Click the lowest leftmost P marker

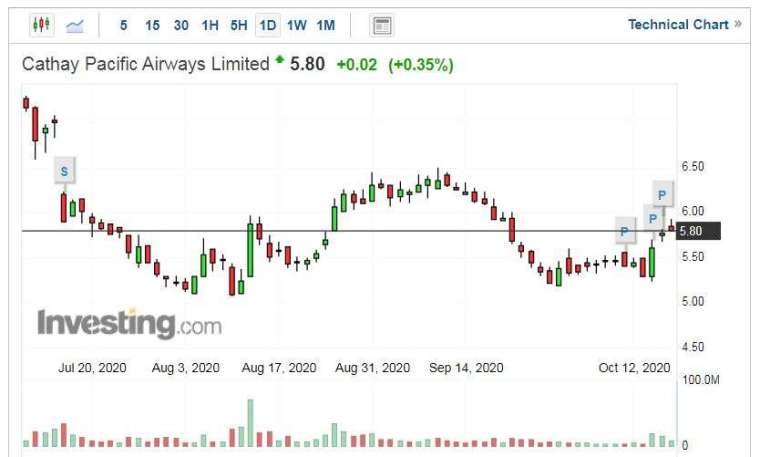pos(625,232)
